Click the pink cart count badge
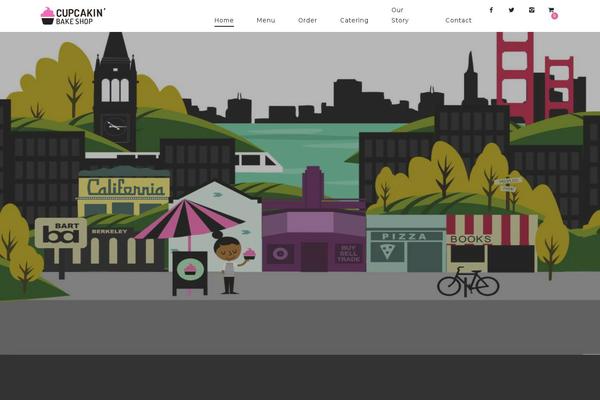The image size is (600, 400). click(554, 16)
